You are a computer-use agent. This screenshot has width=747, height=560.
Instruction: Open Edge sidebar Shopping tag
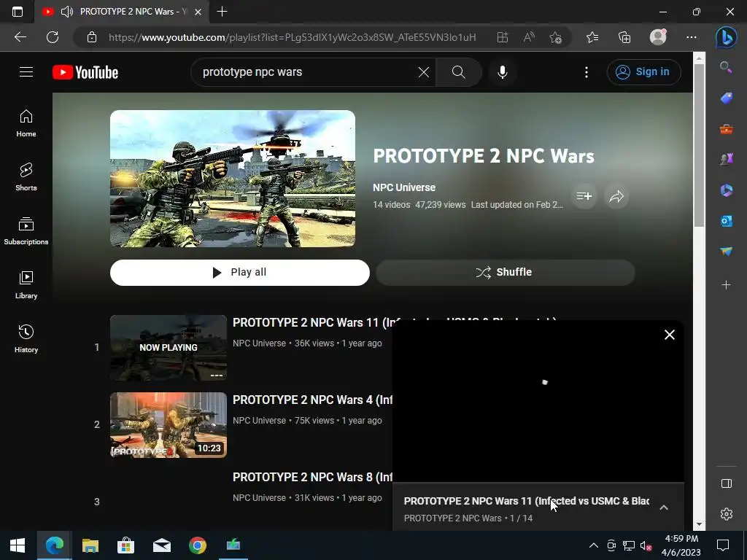(x=726, y=98)
